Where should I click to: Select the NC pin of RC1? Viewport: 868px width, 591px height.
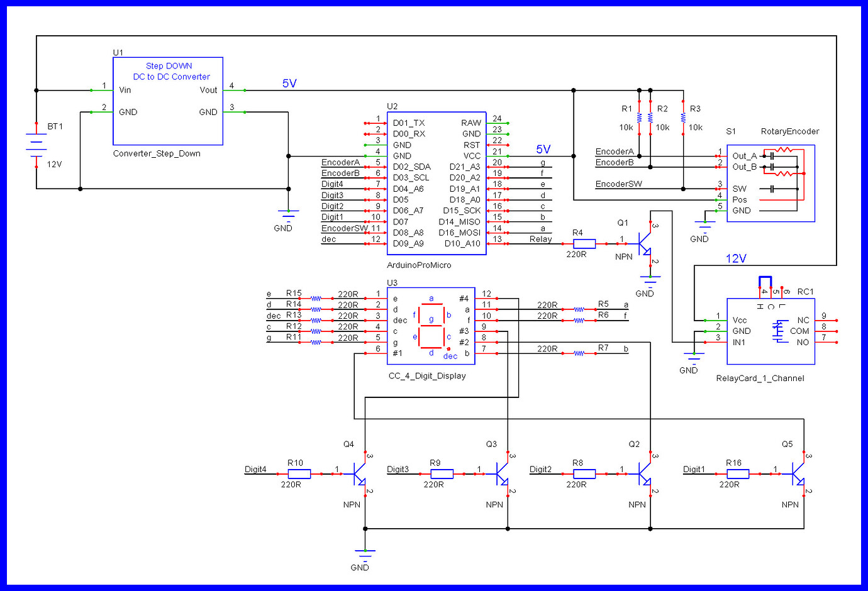point(803,320)
